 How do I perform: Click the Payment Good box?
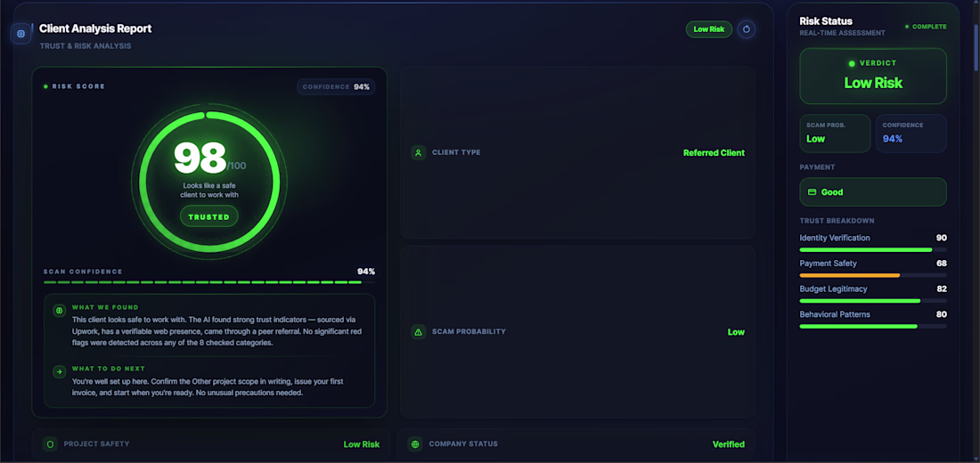click(872, 191)
